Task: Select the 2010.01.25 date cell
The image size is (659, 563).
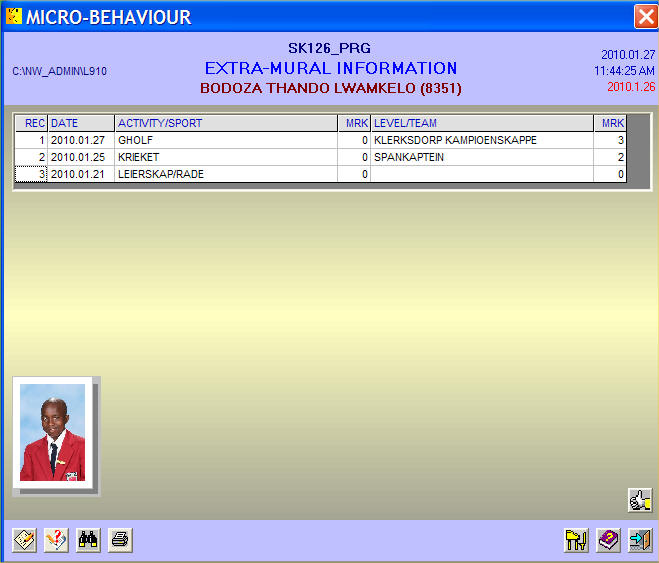Action: (x=81, y=158)
